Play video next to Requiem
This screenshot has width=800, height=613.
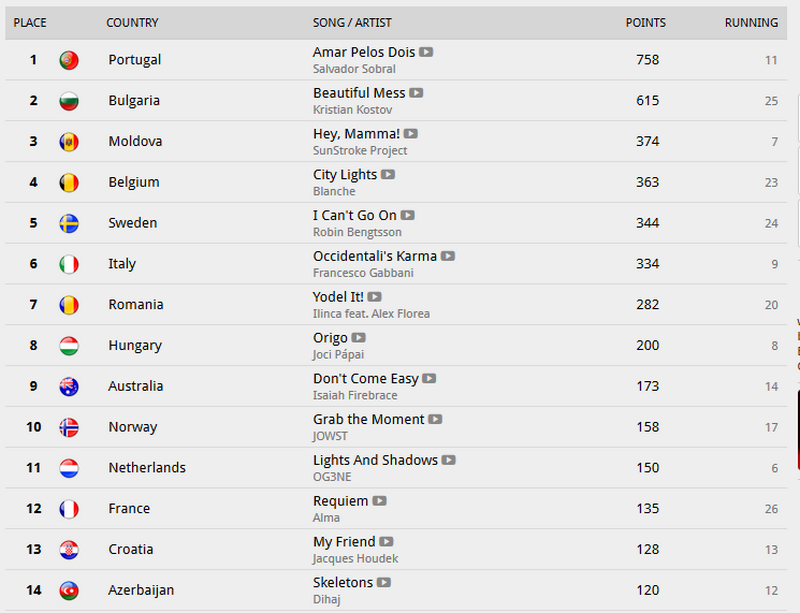(x=379, y=501)
